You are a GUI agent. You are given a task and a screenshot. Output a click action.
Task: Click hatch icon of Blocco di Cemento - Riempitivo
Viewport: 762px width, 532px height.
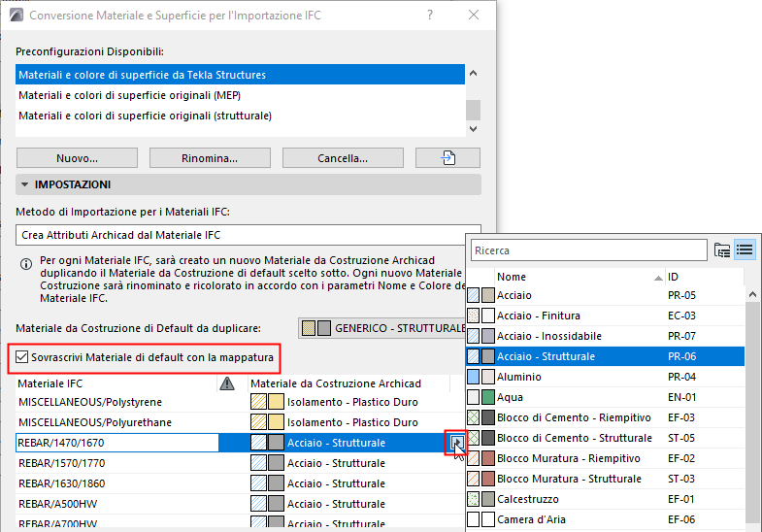(473, 417)
